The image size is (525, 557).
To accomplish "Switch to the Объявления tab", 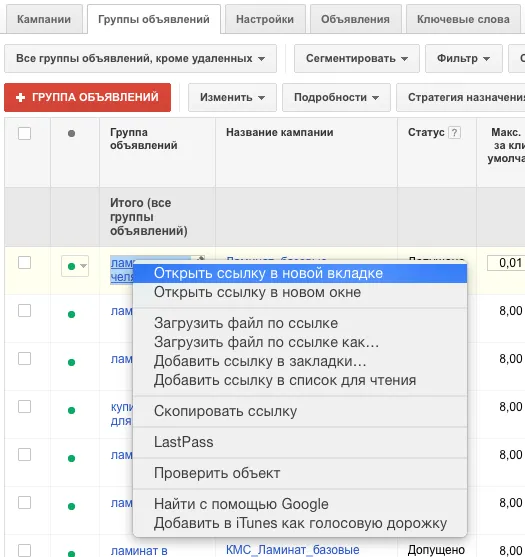I will pyautogui.click(x=355, y=19).
